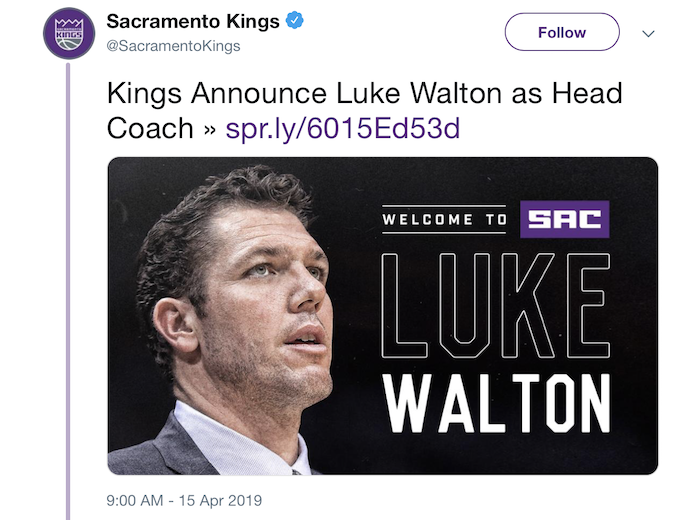The height and width of the screenshot is (520, 700).
Task: Open the Sacramento Kings logo avatar
Action: (69, 33)
